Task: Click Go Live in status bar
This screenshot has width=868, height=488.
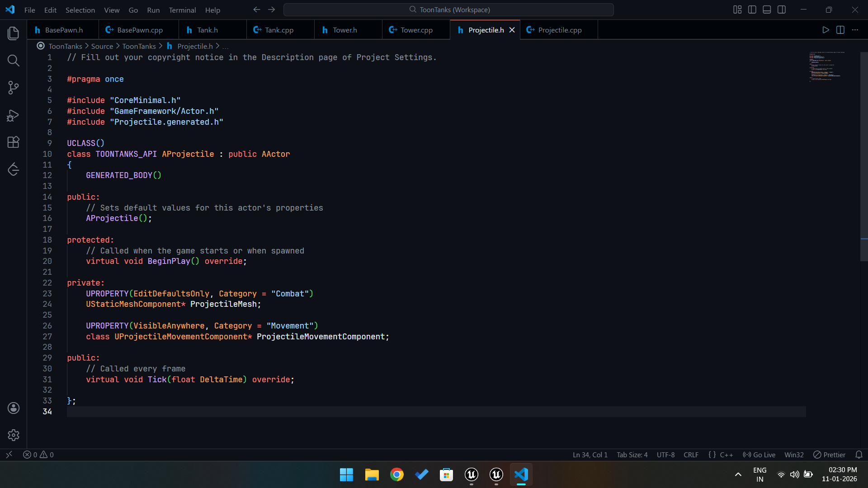Action: click(759, 455)
